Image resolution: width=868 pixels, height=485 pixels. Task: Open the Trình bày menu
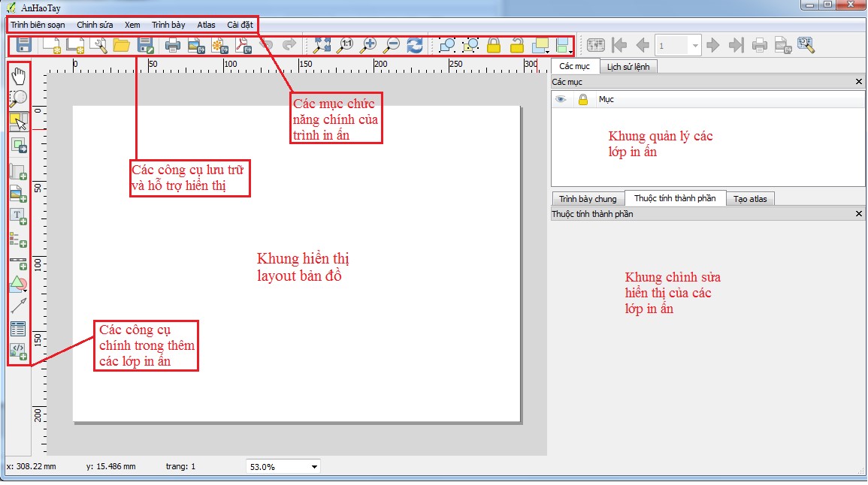pos(168,25)
